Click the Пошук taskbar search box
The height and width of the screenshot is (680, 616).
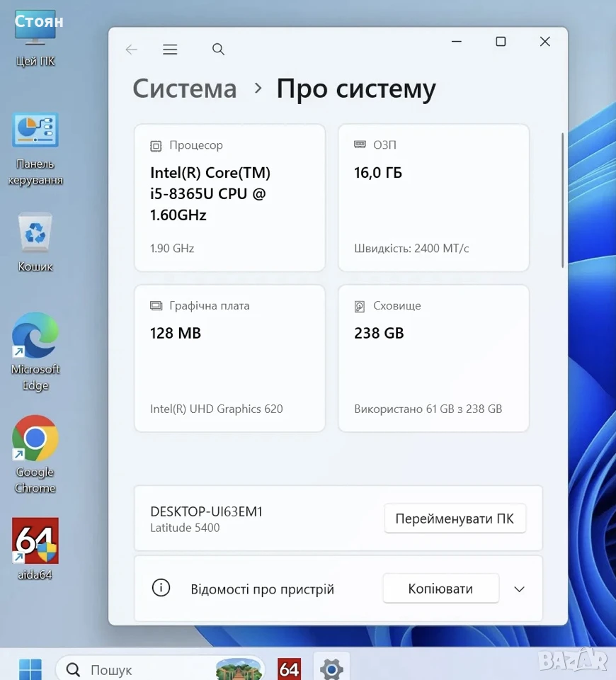point(161,669)
